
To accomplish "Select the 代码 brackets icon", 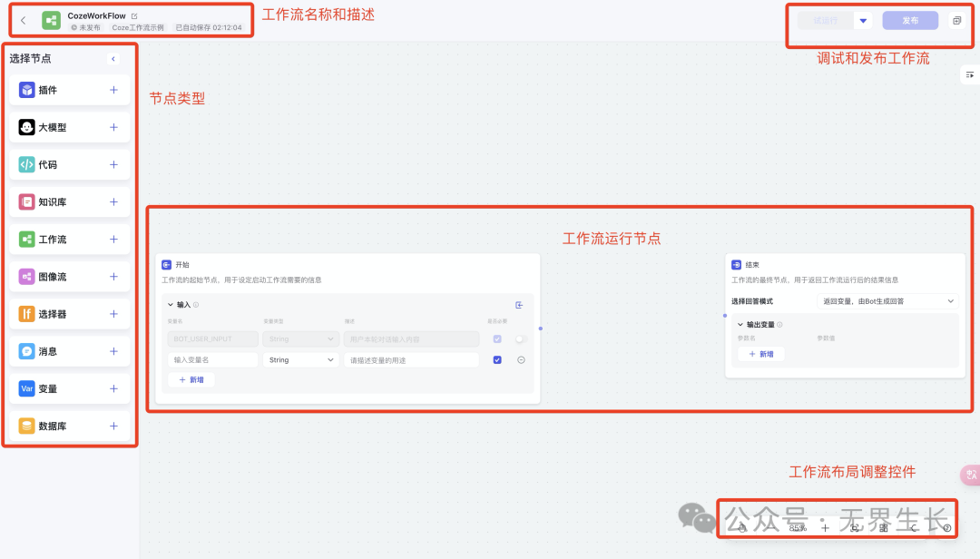I will [x=26, y=164].
